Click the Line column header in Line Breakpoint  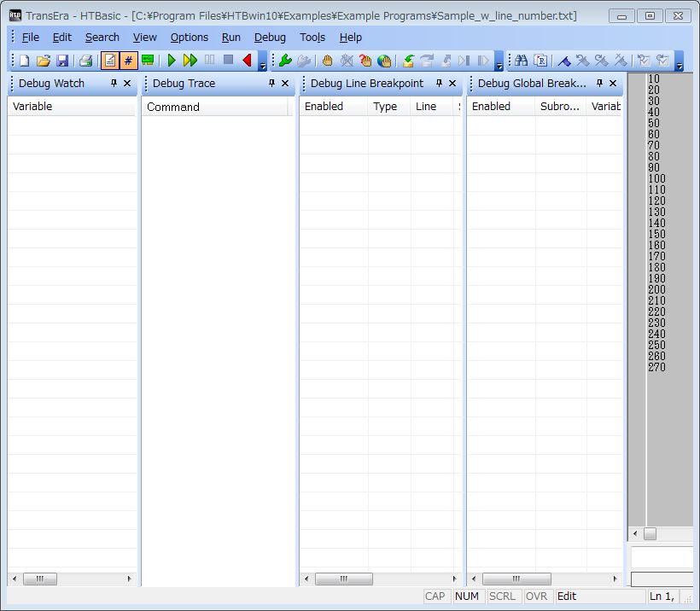[432, 107]
